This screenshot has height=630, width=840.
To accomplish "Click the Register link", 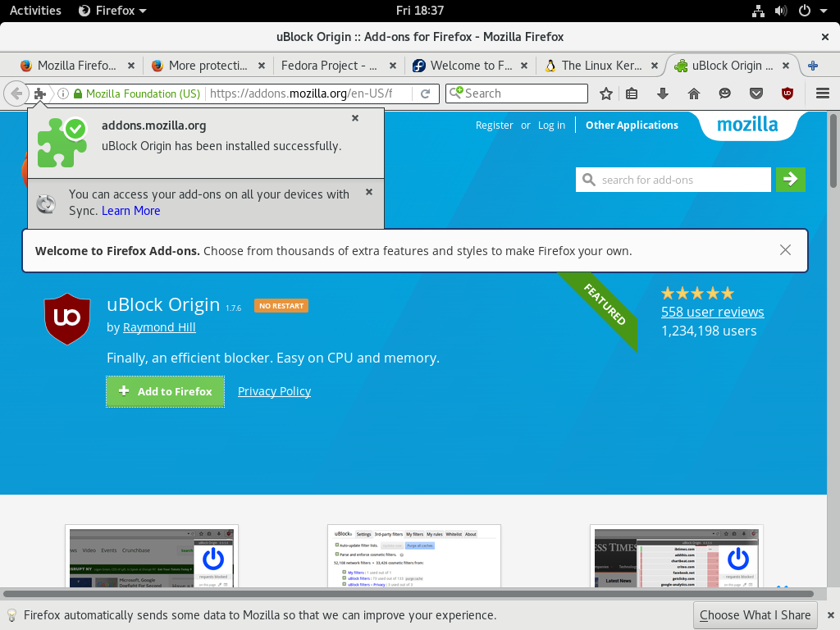I will pyautogui.click(x=494, y=126).
